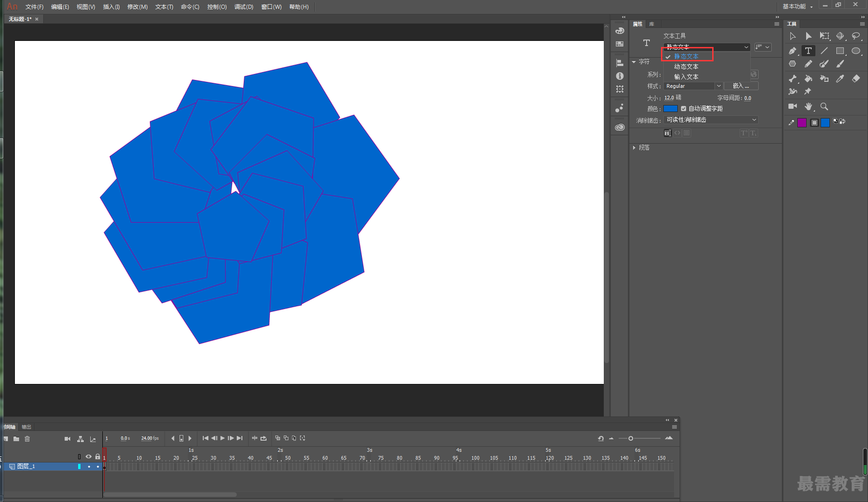This screenshot has width=868, height=502.
Task: Open the Swatches panel icon
Action: coord(620,44)
